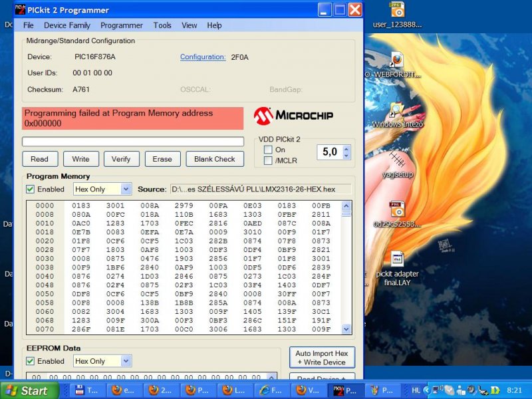
Task: Click the Checksum value A761
Action: (x=81, y=89)
